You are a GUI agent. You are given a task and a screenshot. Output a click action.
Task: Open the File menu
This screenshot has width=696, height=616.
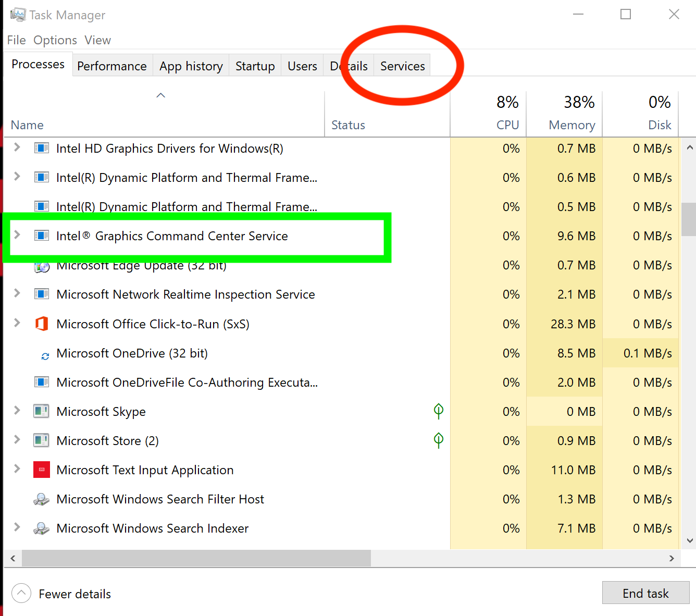click(16, 40)
